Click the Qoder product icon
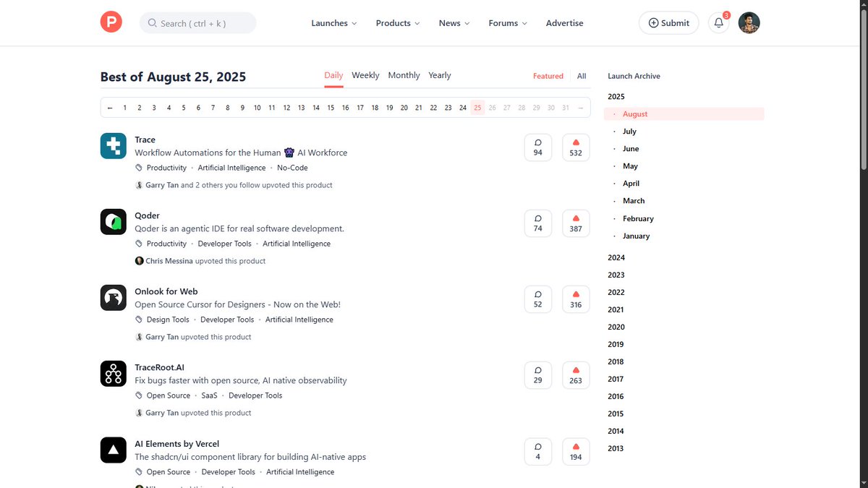Viewport: 868px width, 488px height. coord(113,222)
